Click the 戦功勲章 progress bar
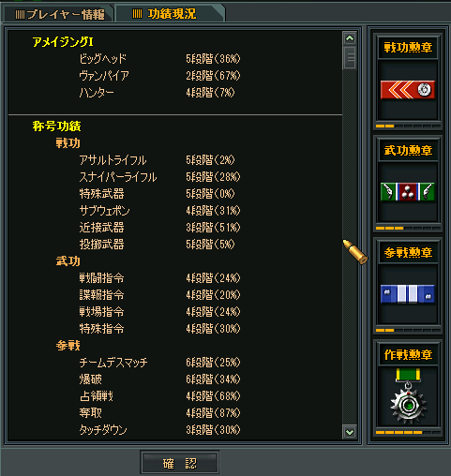 (408, 126)
